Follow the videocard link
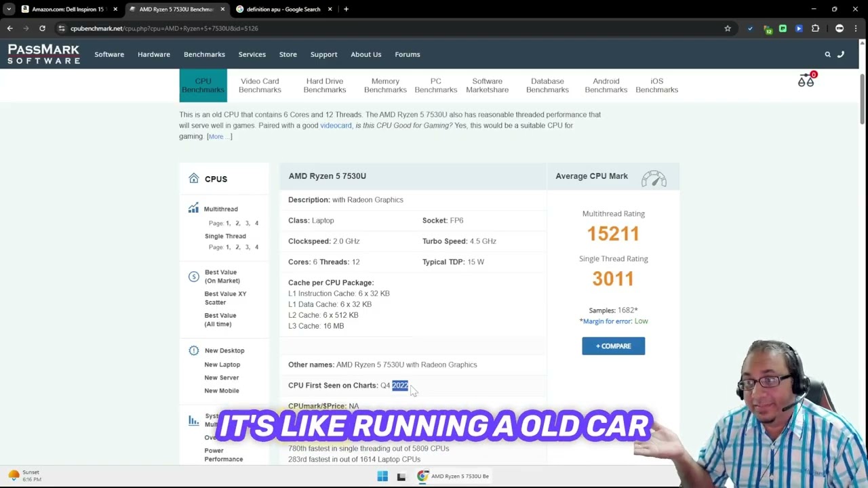The image size is (868, 488). click(336, 125)
